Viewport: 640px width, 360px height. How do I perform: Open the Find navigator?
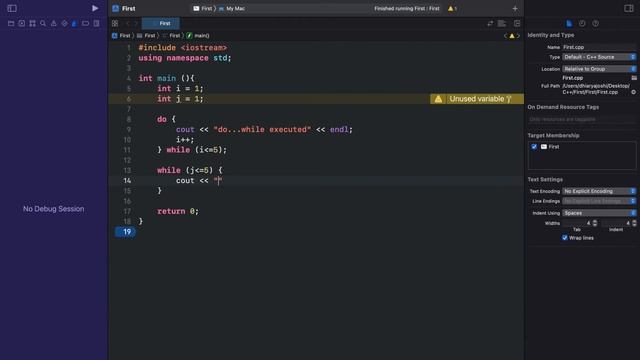(43, 24)
